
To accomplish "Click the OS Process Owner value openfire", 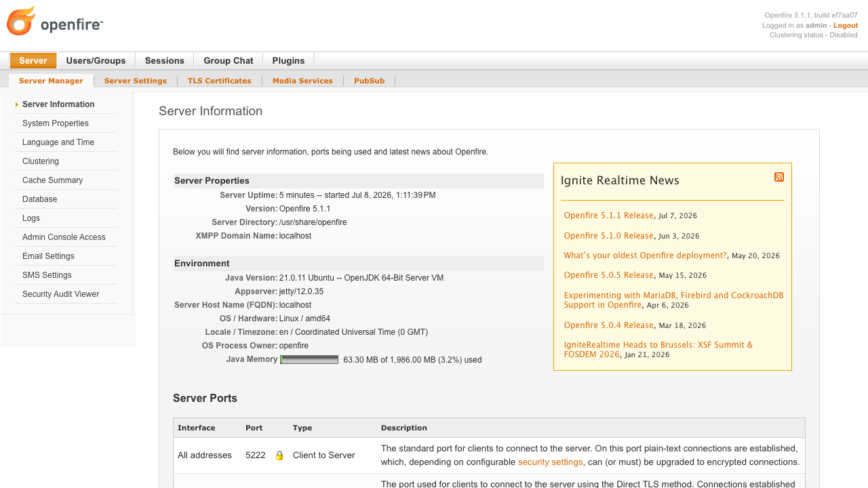I will coord(294,346).
